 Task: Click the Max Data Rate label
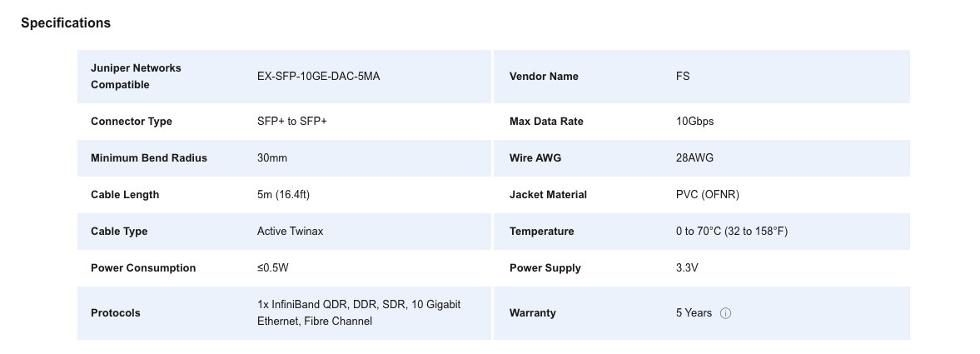click(x=546, y=122)
